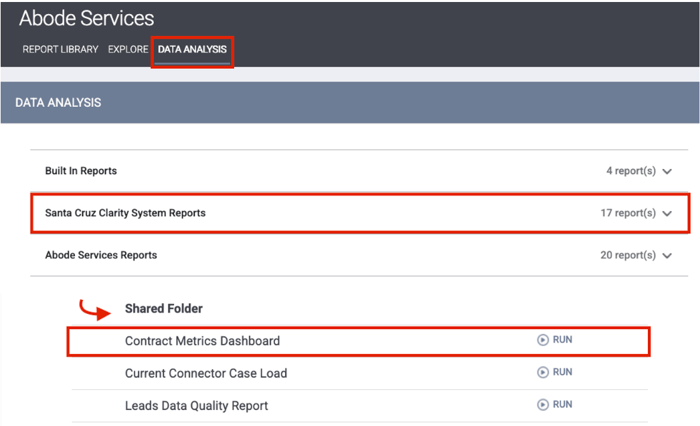Run the Current Connector Case Load report
The image size is (700, 426).
coord(562,372)
